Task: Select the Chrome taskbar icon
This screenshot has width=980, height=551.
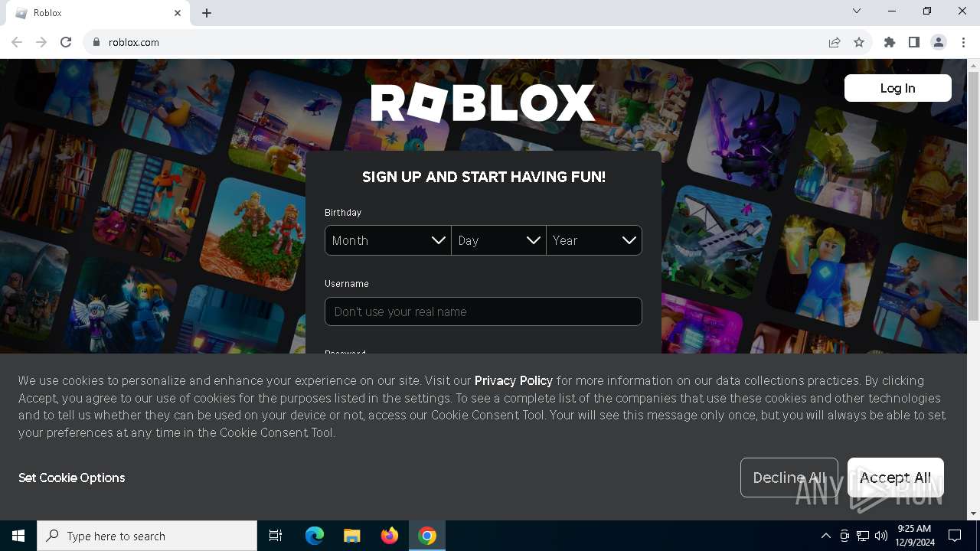Action: pyautogui.click(x=427, y=536)
